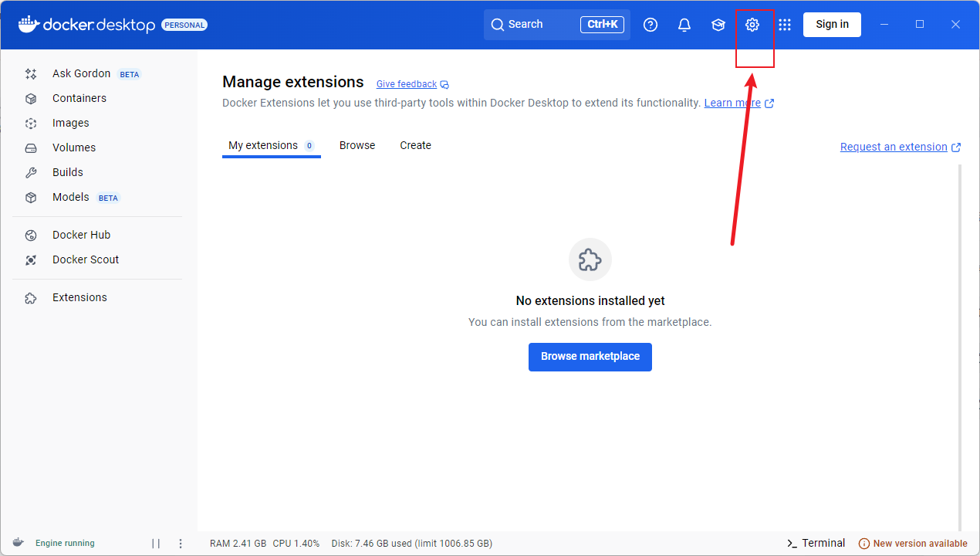The height and width of the screenshot is (556, 980).
Task: Click the Images sidebar icon
Action: (31, 124)
